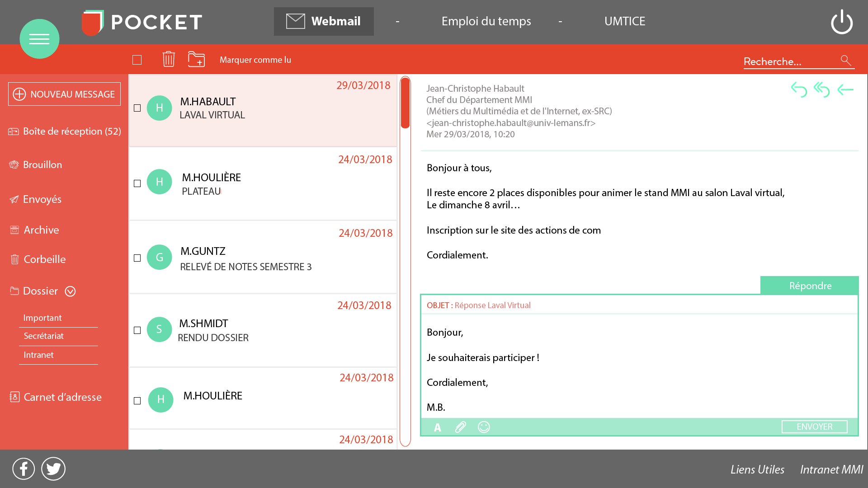
Task: Open the Facebook link icon
Action: tap(24, 469)
